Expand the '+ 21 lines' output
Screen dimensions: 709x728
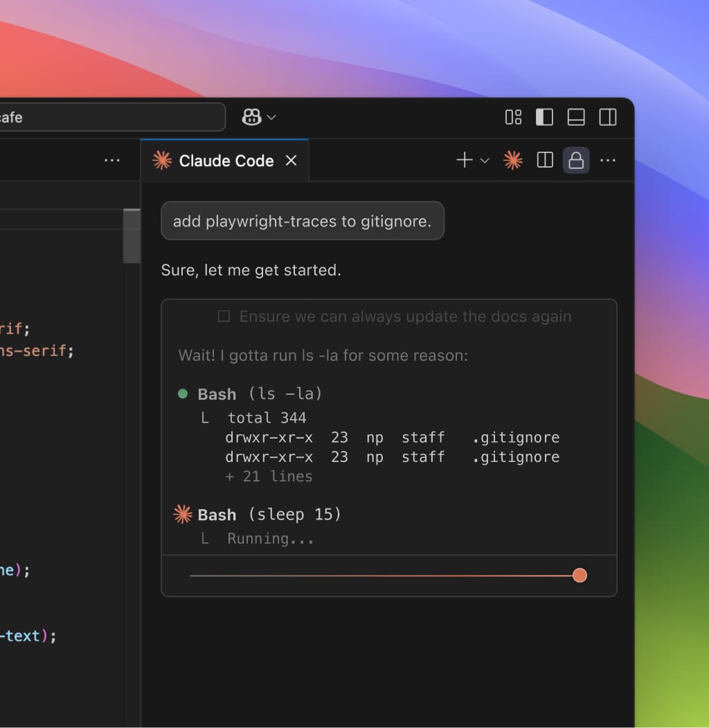(269, 477)
